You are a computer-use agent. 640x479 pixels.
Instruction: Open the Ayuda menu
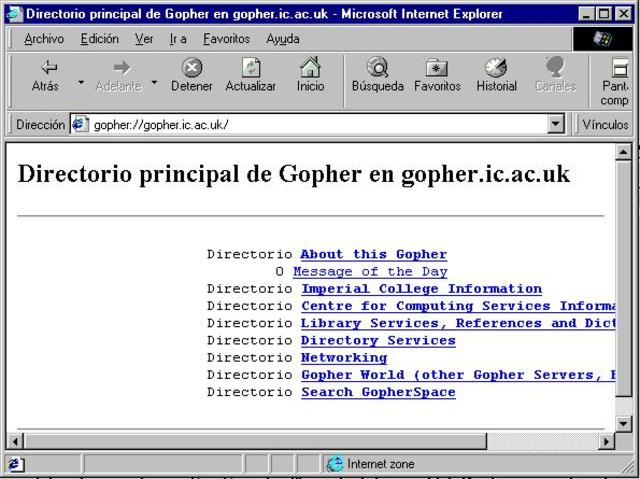point(282,39)
